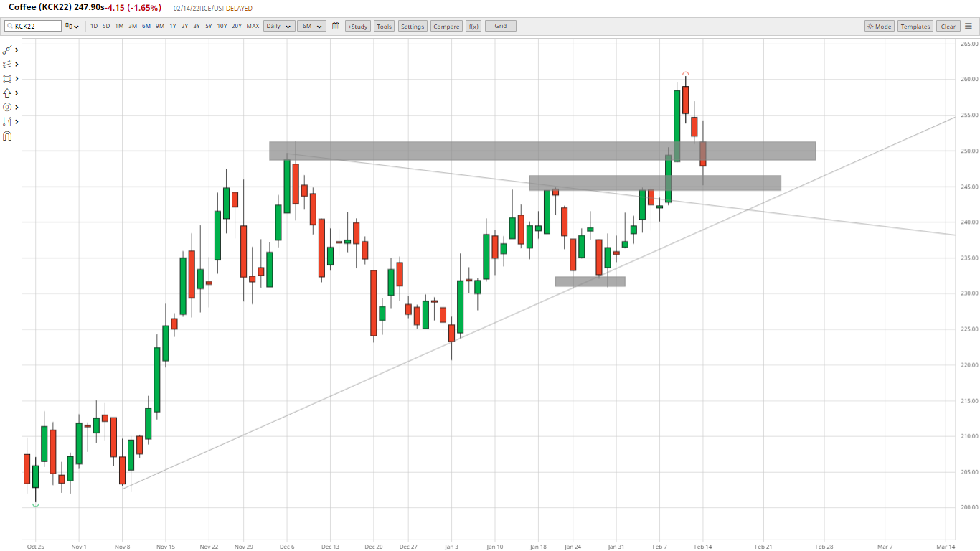Viewport: 980px width, 551px height.
Task: Click the -4.15 (-1.65%) change value
Action: point(134,8)
